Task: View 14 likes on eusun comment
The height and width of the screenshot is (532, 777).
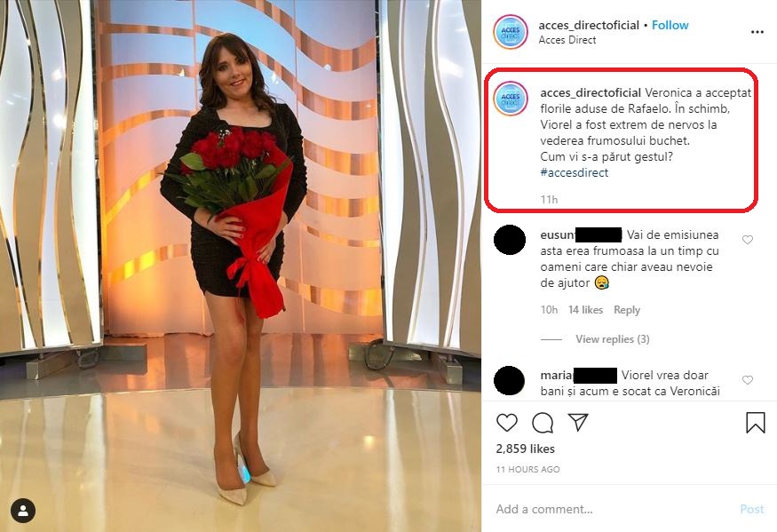Action: tap(585, 310)
